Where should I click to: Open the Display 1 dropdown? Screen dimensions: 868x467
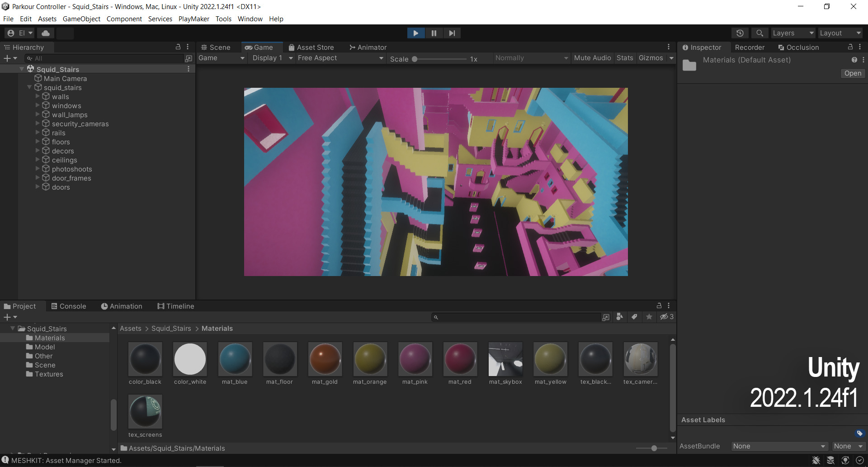pos(273,58)
